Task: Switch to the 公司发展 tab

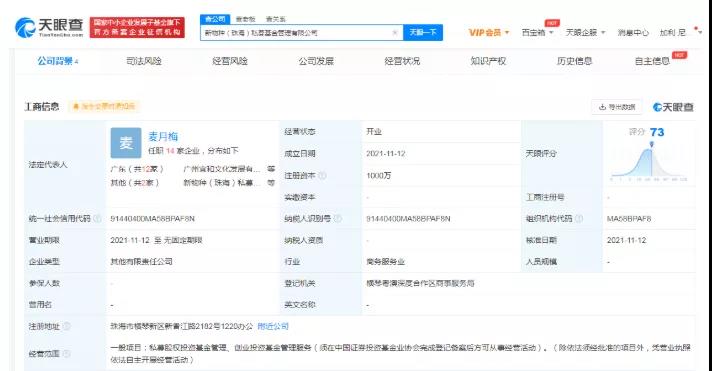Action: coord(316,61)
